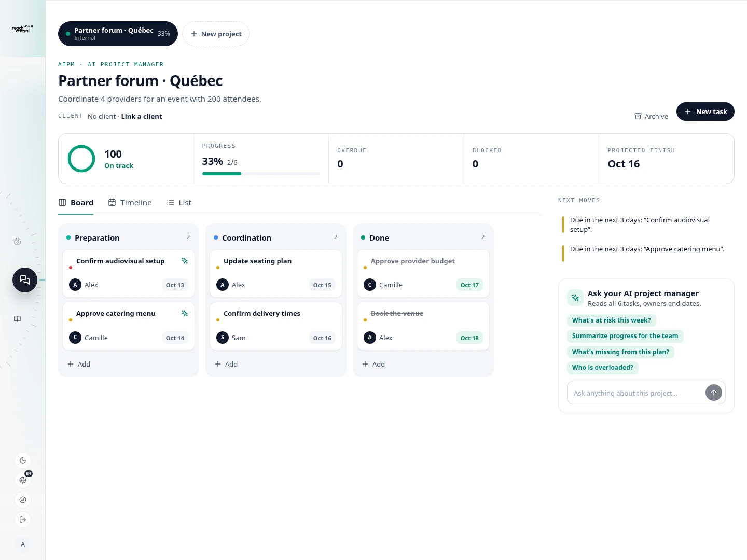Screen dimensions: 747x560
Task: Start a New project
Action: click(x=216, y=34)
